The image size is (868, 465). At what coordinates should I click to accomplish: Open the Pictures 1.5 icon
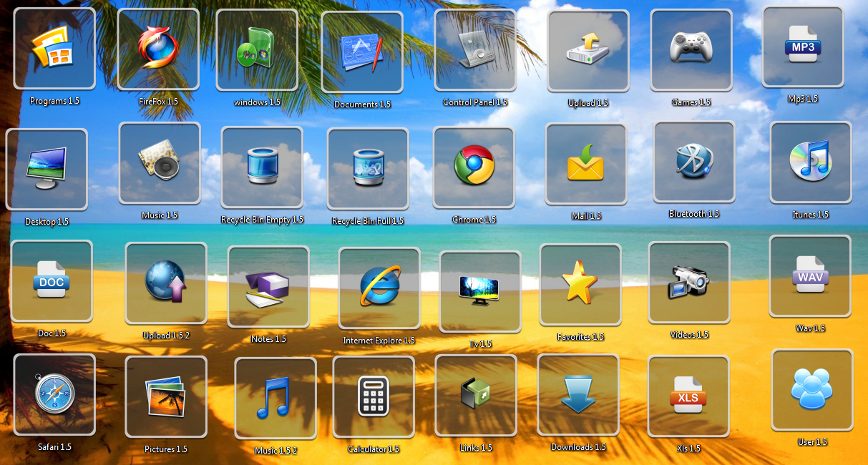(x=166, y=394)
